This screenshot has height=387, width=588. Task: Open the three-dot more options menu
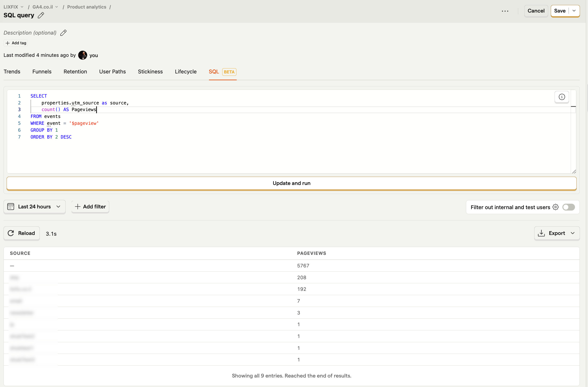tap(505, 11)
